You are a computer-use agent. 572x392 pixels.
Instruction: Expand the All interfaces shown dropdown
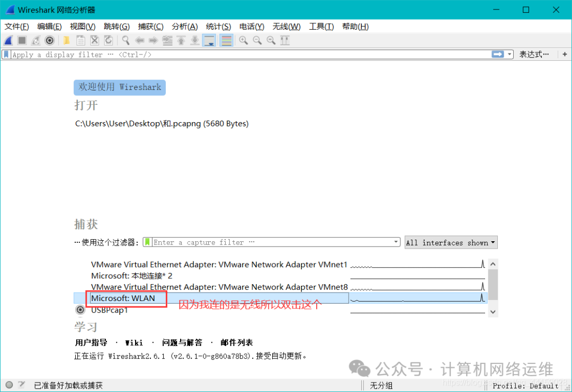pos(451,242)
